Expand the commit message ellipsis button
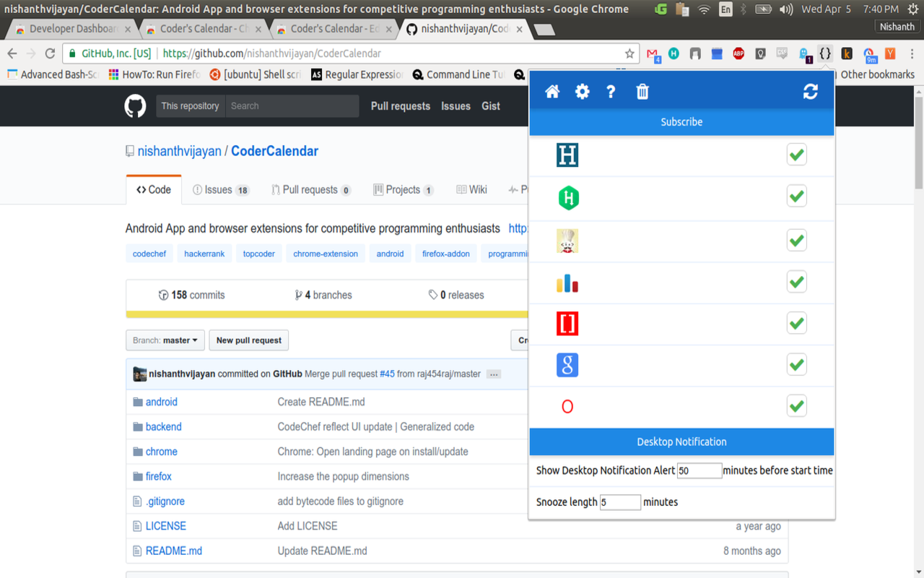This screenshot has width=924, height=578. point(494,374)
